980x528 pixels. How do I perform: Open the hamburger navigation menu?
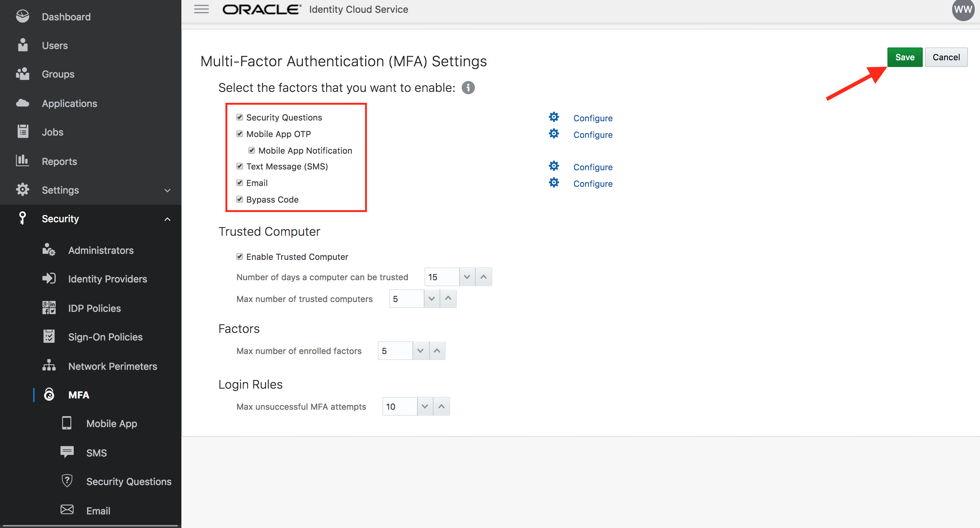[x=201, y=9]
